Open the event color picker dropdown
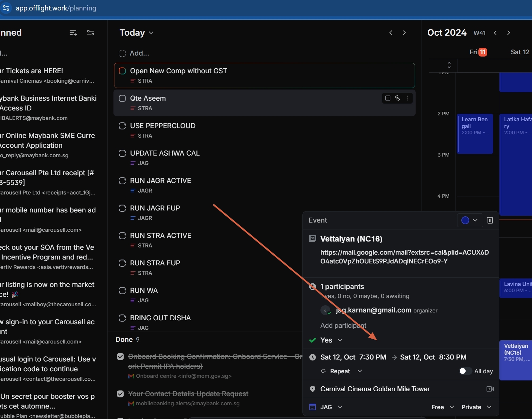This screenshot has height=419, width=532. point(469,220)
